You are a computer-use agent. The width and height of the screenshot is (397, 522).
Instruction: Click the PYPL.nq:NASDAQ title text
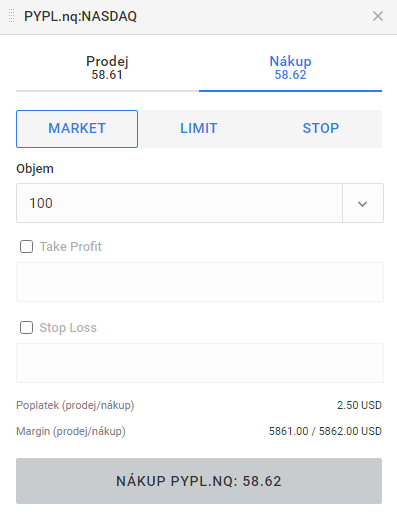coord(80,16)
